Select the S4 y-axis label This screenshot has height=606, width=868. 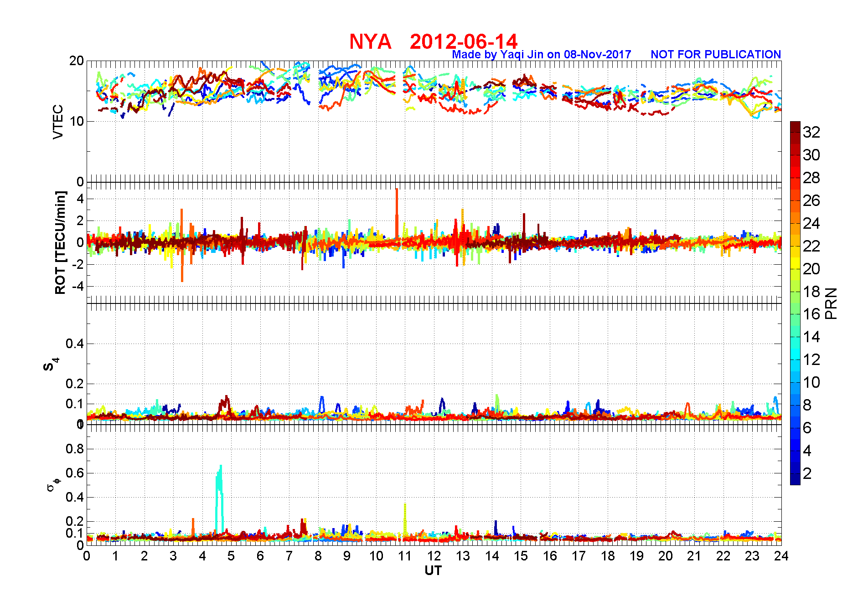pos(51,364)
